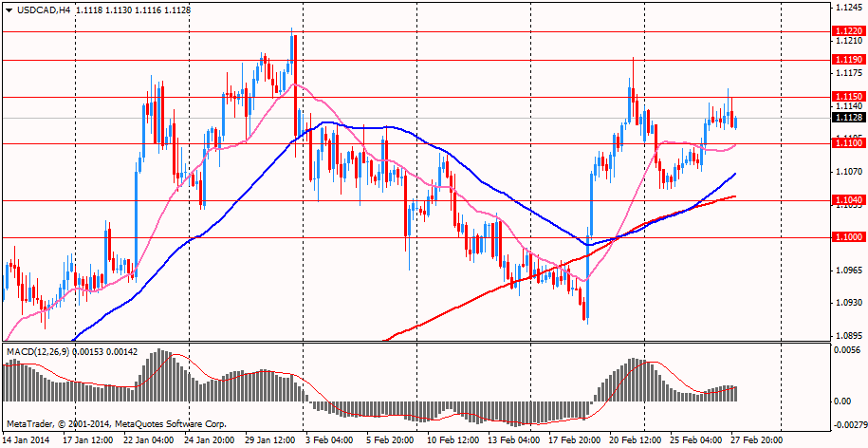Click the MetaTrader copyright text
Viewport: 868px width, 448px height.
click(x=116, y=422)
